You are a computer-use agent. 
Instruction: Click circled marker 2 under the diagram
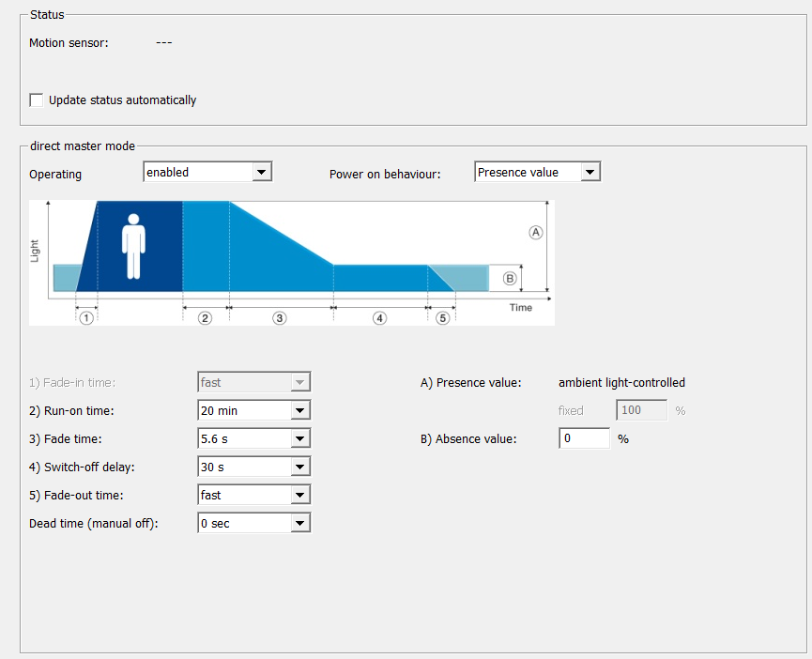tap(205, 318)
